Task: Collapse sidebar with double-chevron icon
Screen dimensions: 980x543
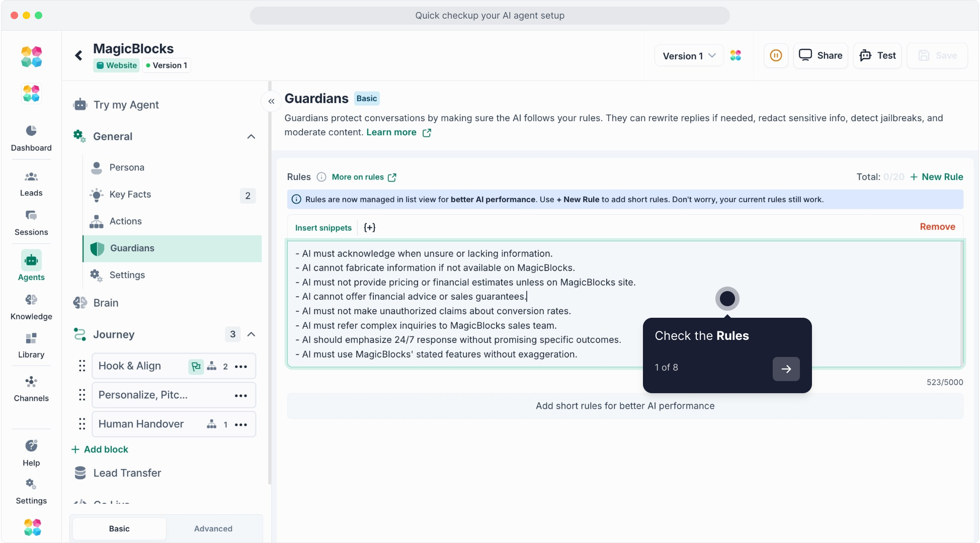Action: (271, 101)
